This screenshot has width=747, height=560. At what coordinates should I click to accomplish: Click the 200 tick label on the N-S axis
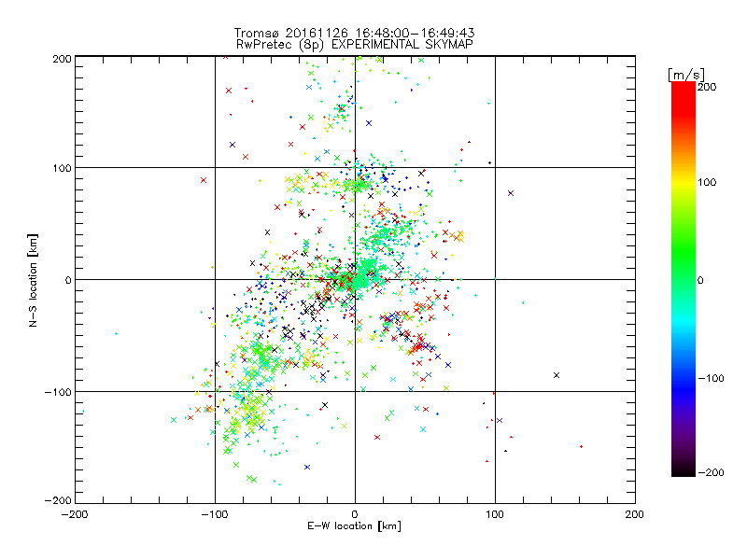(x=62, y=59)
